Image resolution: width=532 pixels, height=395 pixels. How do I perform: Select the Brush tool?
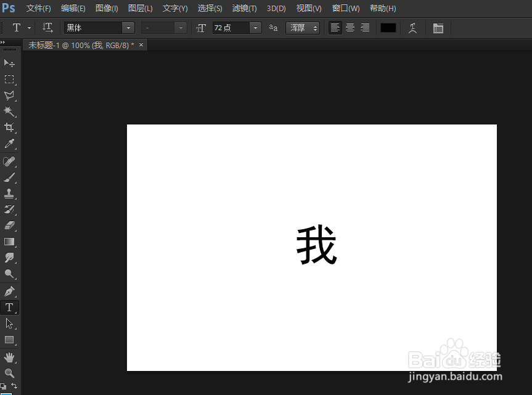[x=9, y=177]
